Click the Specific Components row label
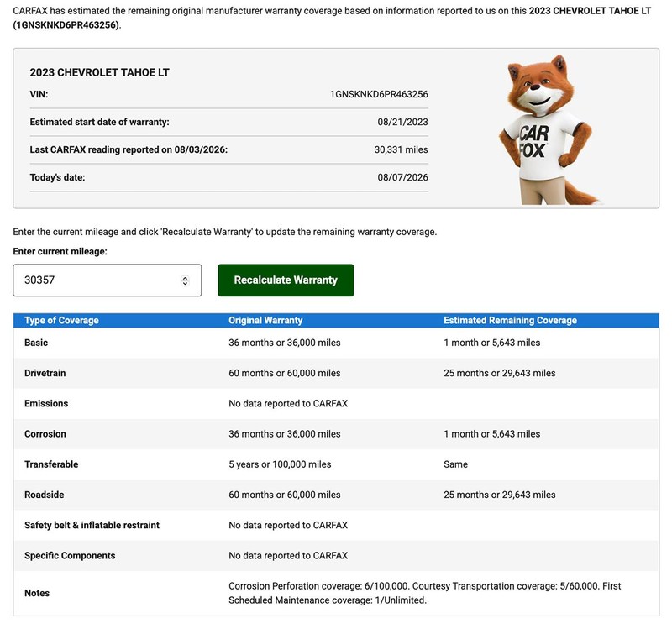 [x=70, y=556]
